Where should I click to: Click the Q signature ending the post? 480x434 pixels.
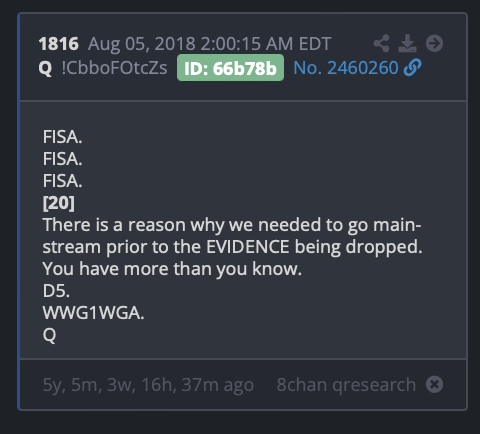pyautogui.click(x=49, y=335)
